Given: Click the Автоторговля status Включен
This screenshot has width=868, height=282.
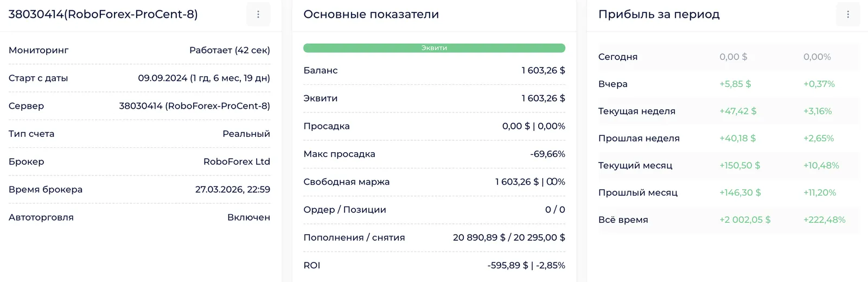Looking at the screenshot, I should (248, 217).
